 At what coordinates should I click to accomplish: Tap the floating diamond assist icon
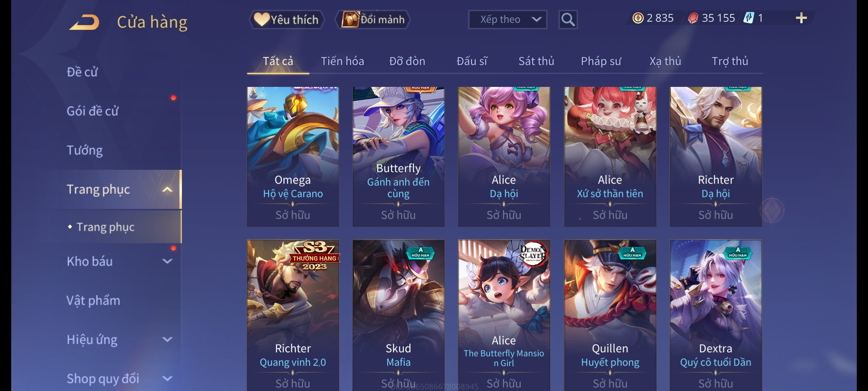point(772,210)
